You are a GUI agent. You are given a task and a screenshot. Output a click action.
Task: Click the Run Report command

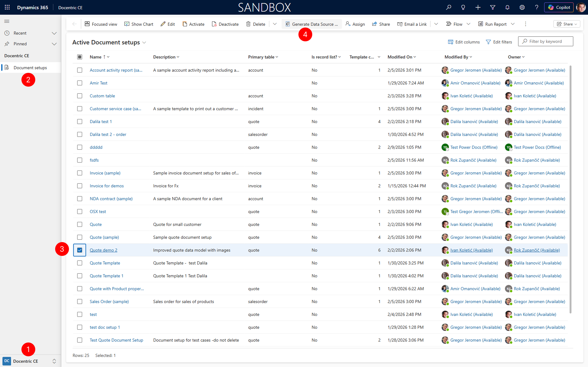[492, 24]
